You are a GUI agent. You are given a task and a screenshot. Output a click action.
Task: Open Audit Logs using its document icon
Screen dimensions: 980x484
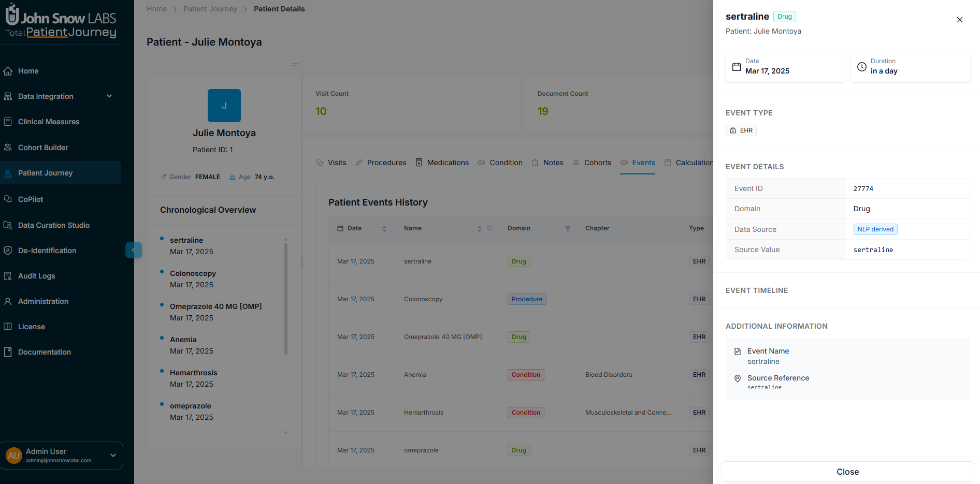[8, 276]
